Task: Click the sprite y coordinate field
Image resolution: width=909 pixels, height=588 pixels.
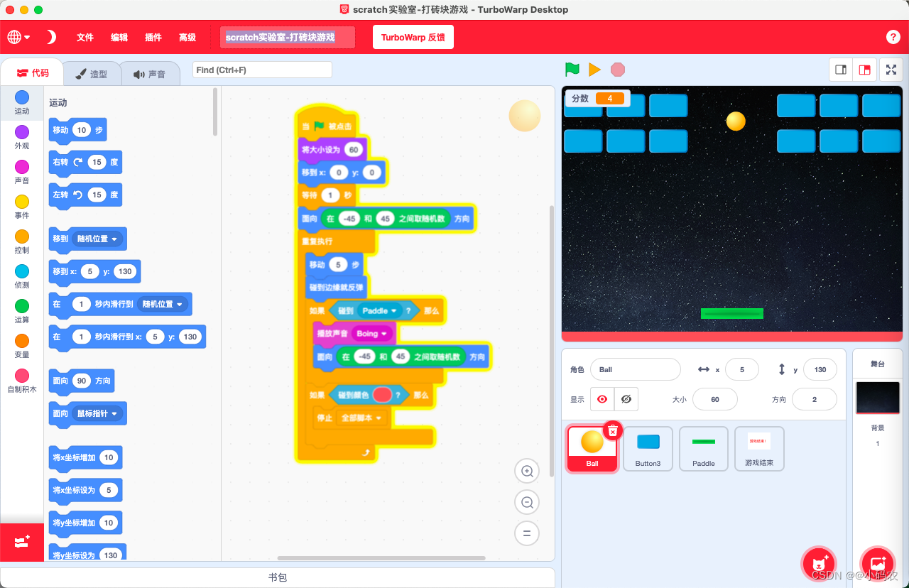Action: (820, 369)
